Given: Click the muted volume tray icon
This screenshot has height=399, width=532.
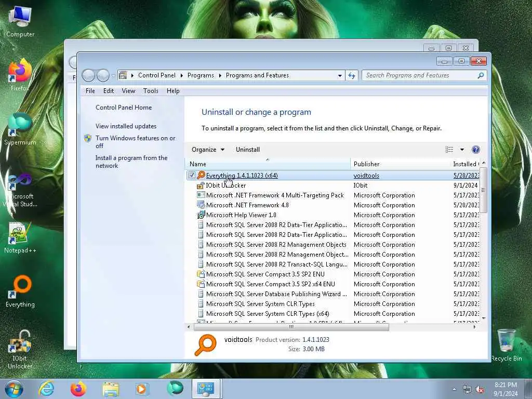Looking at the screenshot, I should (x=480, y=390).
